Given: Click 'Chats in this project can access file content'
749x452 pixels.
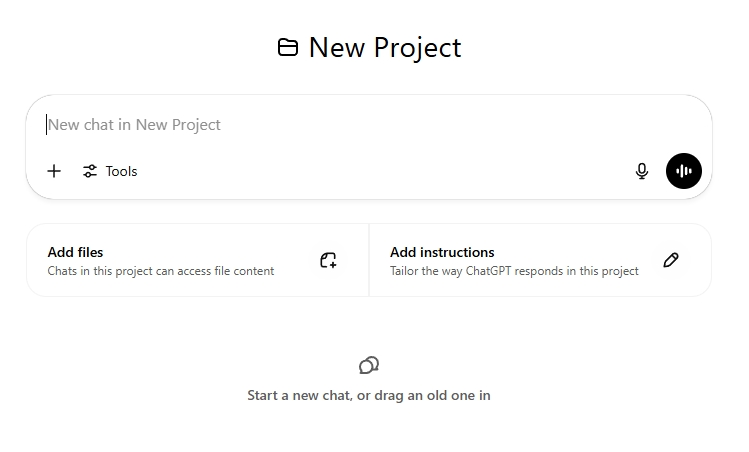Looking at the screenshot, I should pos(161,271).
